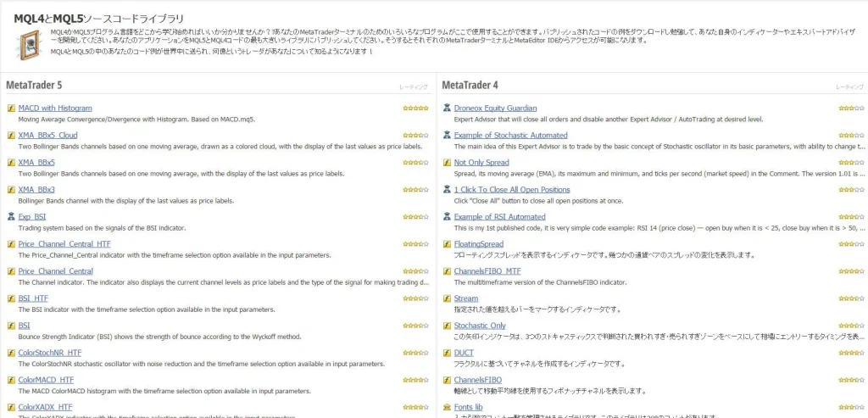Open the ColorStochNR_HTF link
This screenshot has height=418, width=868.
coord(50,353)
